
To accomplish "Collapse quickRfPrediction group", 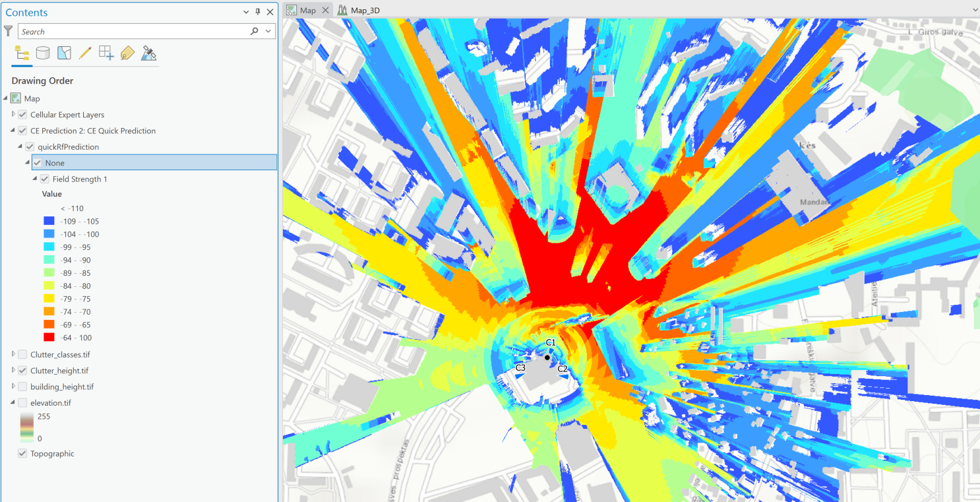I will 20,146.
